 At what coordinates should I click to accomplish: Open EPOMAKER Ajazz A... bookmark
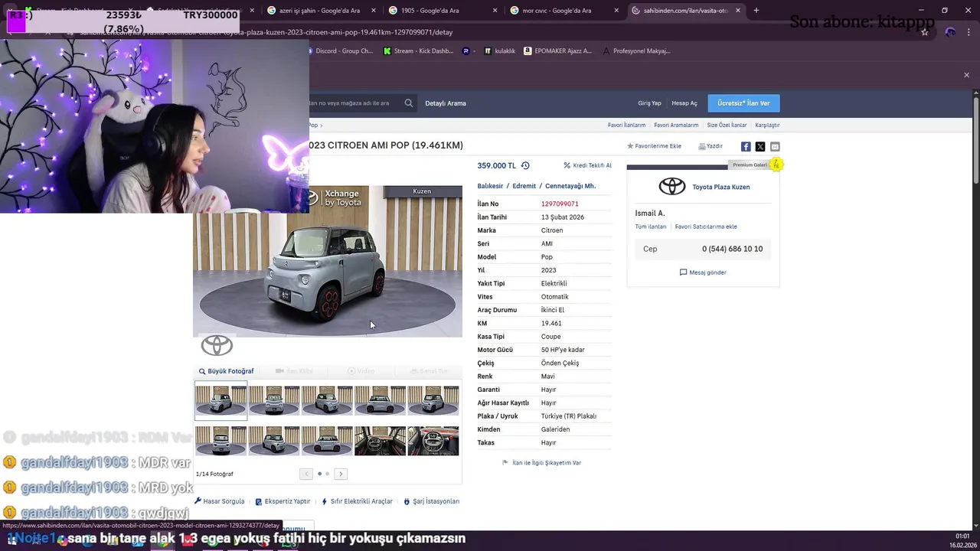point(557,51)
